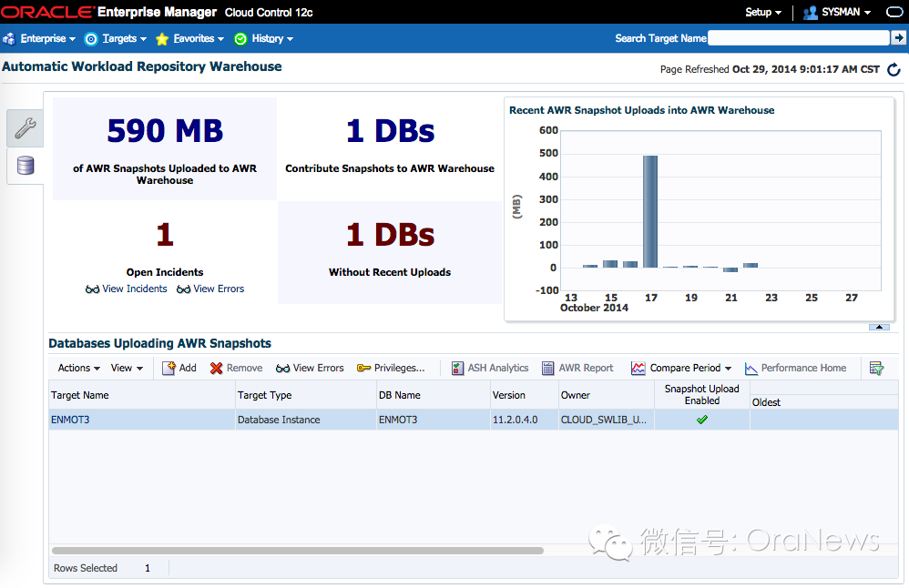Click the Performance Home graph icon

(751, 368)
